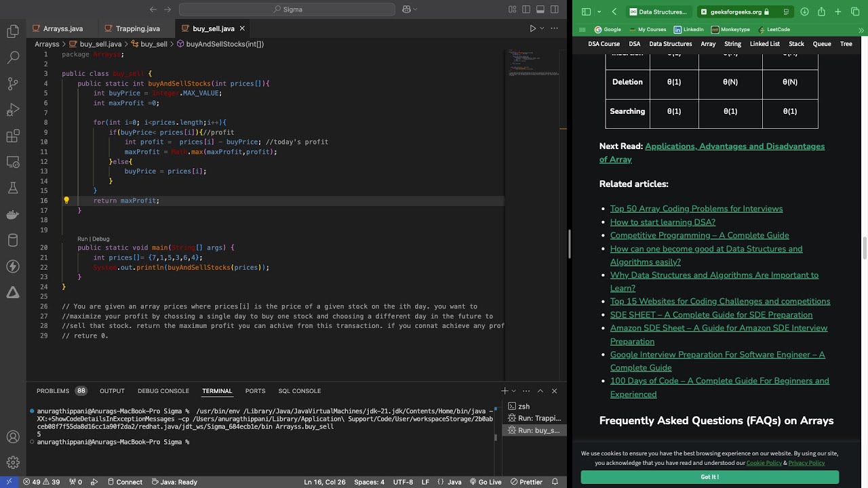
Task: Open the editor More Actions ellipsis
Action: tap(555, 28)
